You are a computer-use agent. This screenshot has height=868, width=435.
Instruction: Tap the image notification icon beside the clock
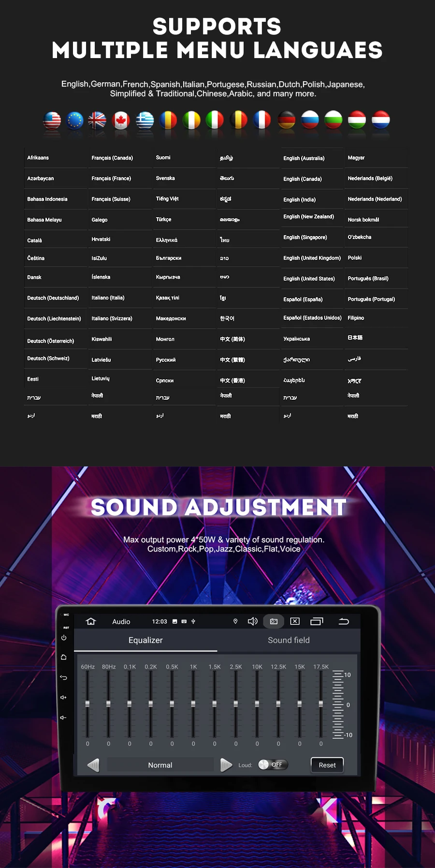click(x=174, y=621)
